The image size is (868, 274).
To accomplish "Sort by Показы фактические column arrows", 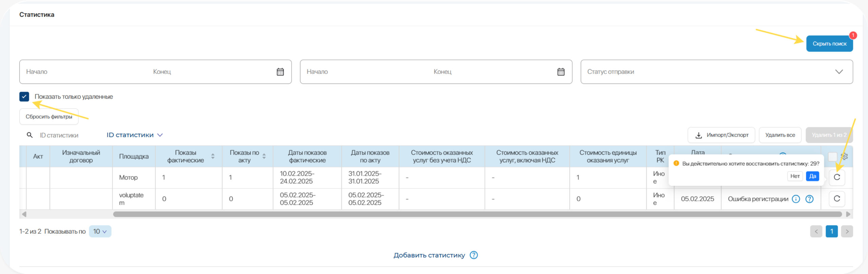I will click(213, 156).
